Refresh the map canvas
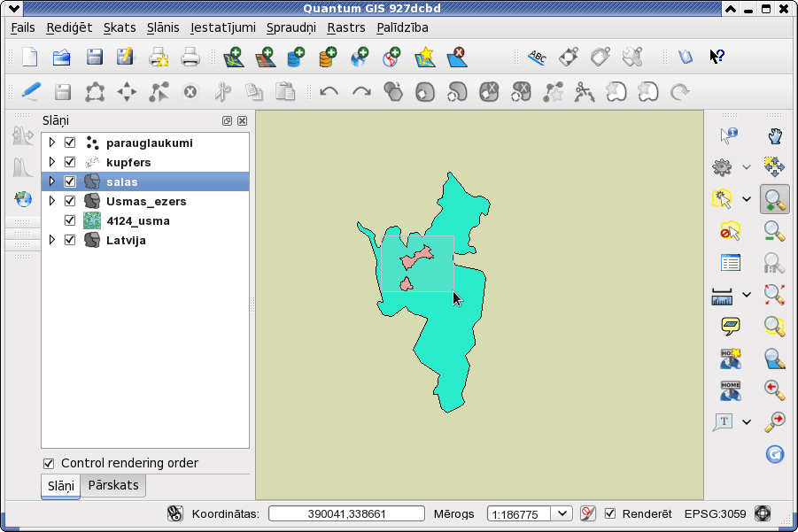 click(775, 454)
